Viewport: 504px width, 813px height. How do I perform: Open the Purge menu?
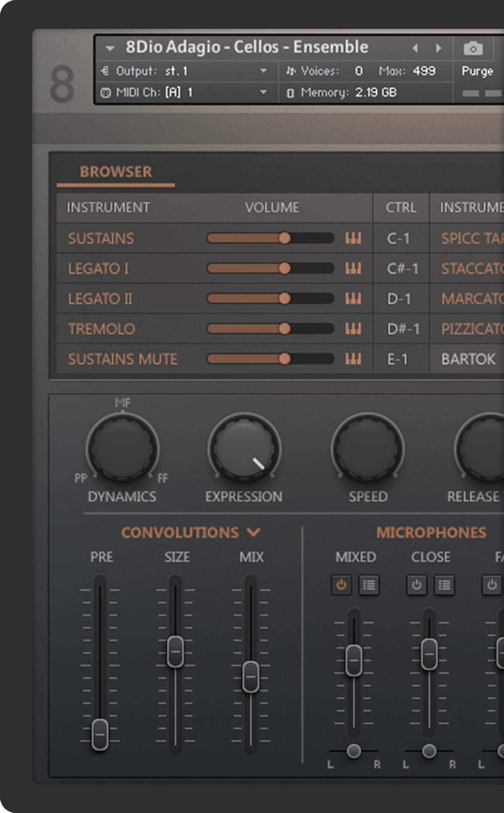pyautogui.click(x=477, y=71)
